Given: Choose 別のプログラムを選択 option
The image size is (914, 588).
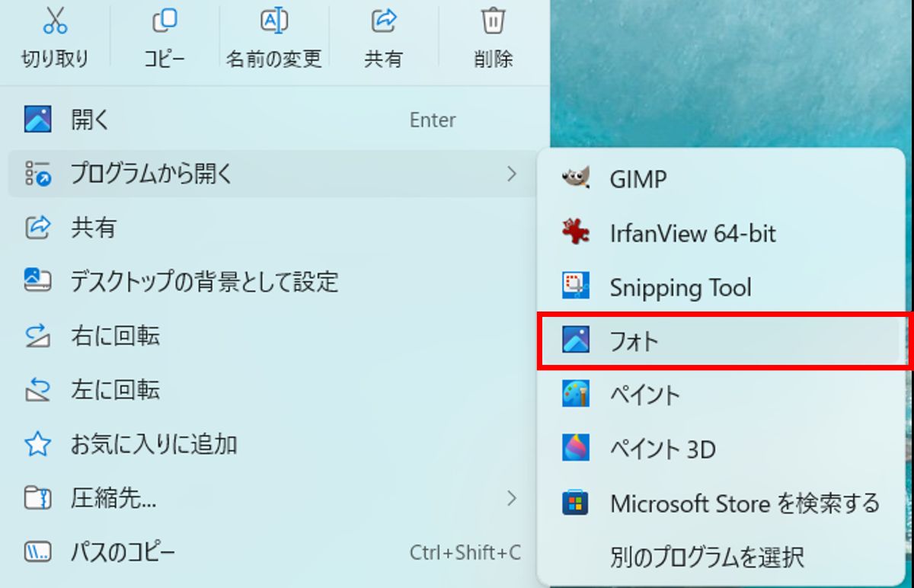Looking at the screenshot, I should coord(706,557).
